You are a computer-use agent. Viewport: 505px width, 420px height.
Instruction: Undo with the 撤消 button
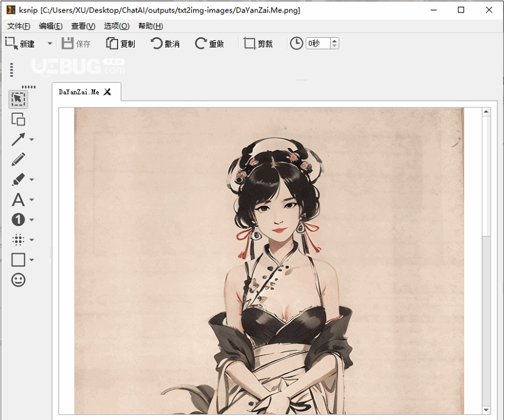[165, 43]
